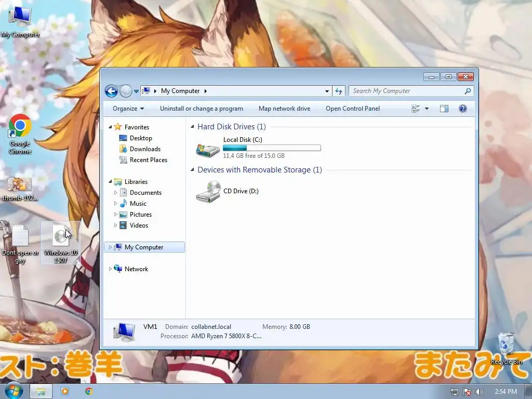The image size is (532, 399).
Task: Click Open Control Panel
Action: (x=353, y=109)
